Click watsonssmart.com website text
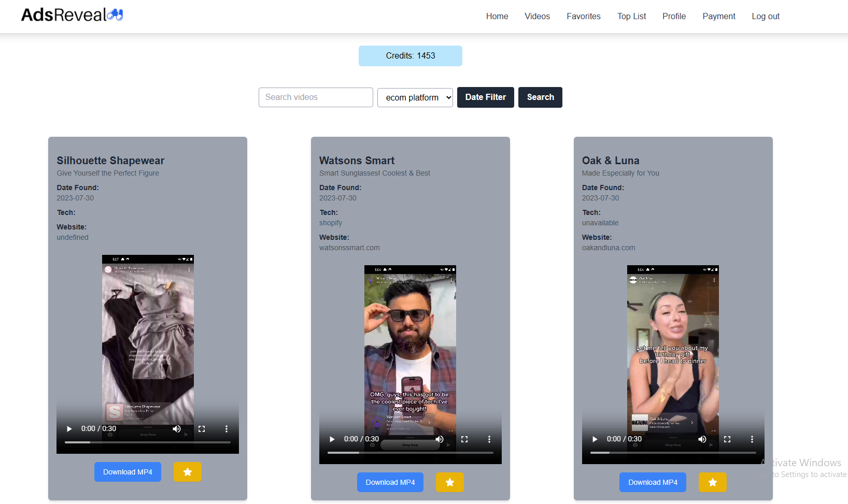 [349, 248]
